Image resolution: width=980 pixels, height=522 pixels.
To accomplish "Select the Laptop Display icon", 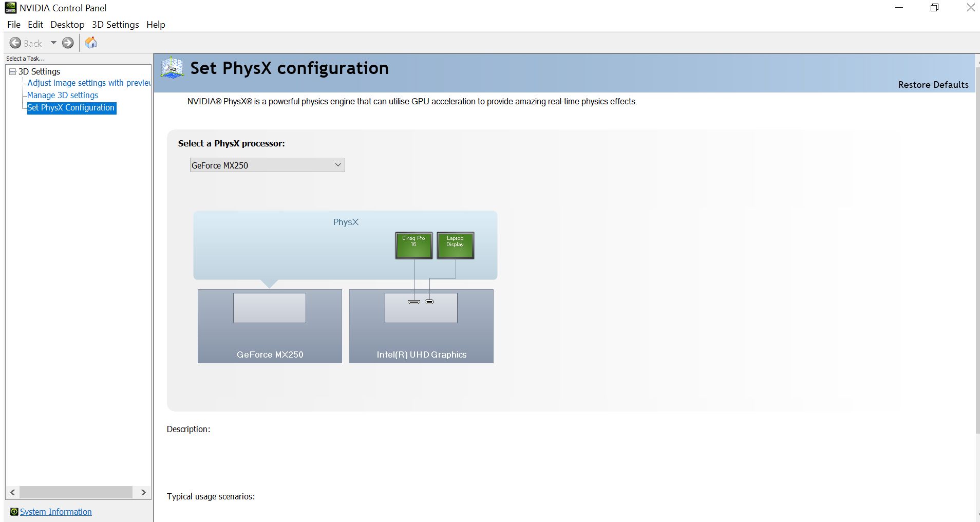I will tap(455, 245).
